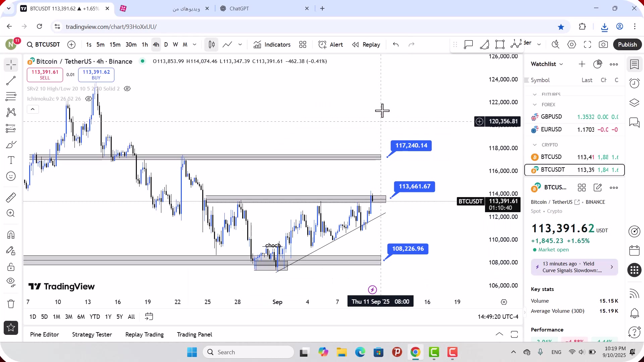This screenshot has height=362, width=644.
Task: Open the timeframe dropdown arrow
Action: point(195,45)
